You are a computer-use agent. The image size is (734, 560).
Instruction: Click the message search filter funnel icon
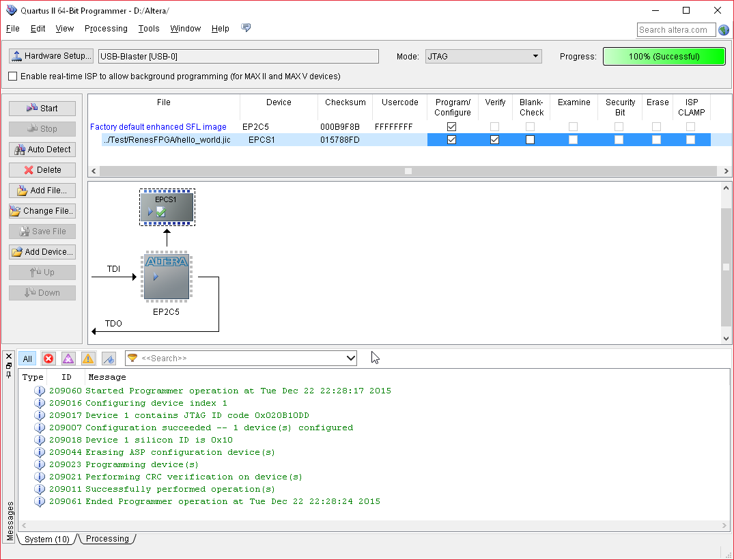click(x=132, y=358)
